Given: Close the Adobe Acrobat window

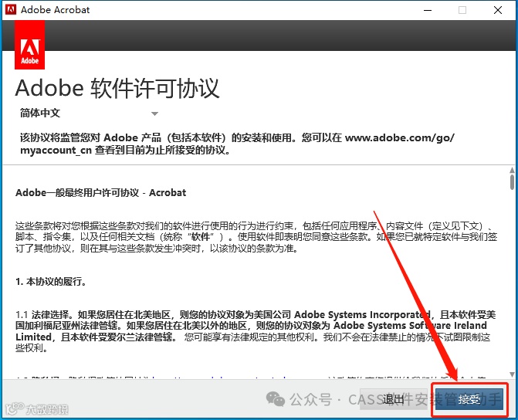Looking at the screenshot, I should 498,10.
